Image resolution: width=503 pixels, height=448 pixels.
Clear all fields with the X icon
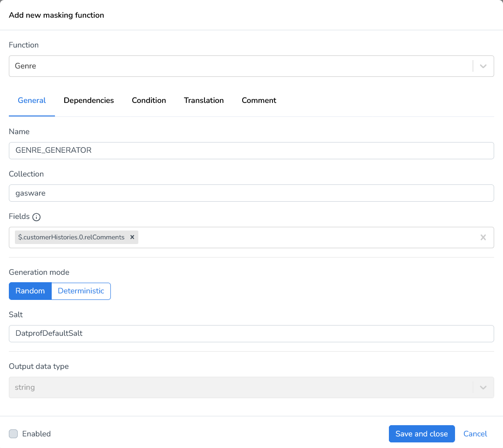(483, 238)
